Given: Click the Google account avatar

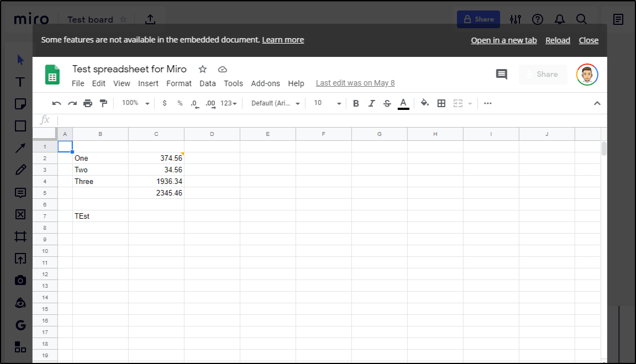Looking at the screenshot, I should (x=587, y=75).
